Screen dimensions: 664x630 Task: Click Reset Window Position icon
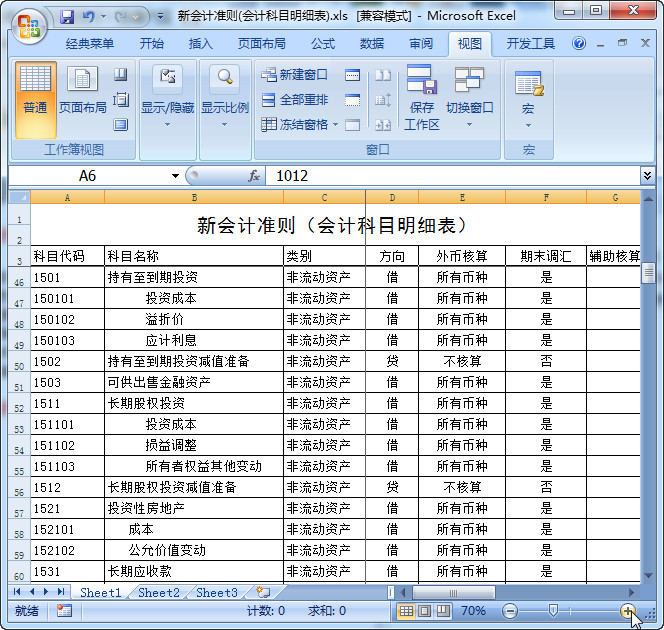pos(383,124)
